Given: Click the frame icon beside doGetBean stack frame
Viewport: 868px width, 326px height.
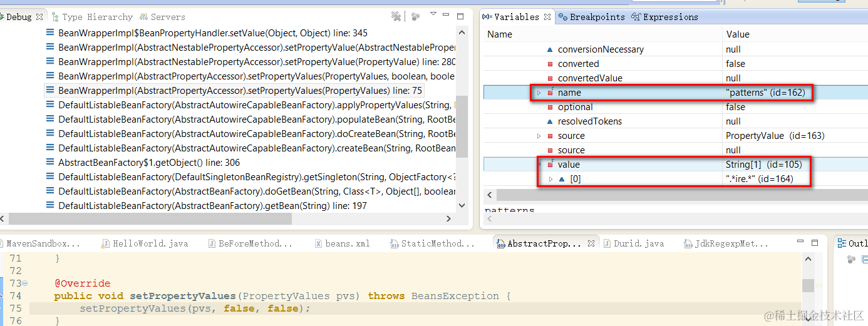Looking at the screenshot, I should (50, 191).
